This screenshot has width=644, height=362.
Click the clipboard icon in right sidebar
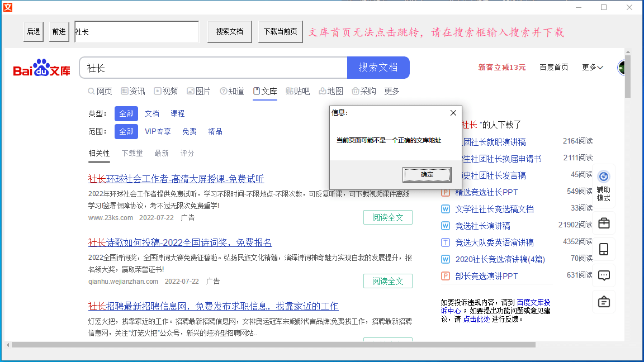click(604, 302)
